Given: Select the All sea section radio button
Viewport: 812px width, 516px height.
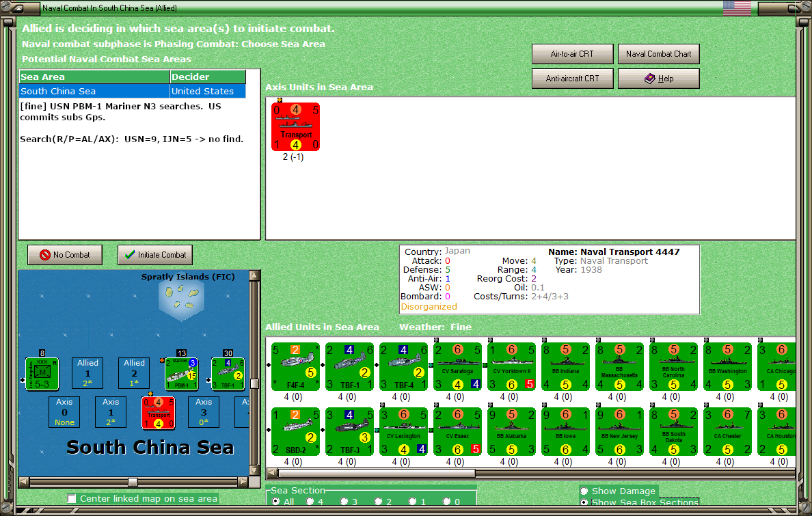Looking at the screenshot, I should coord(276,502).
